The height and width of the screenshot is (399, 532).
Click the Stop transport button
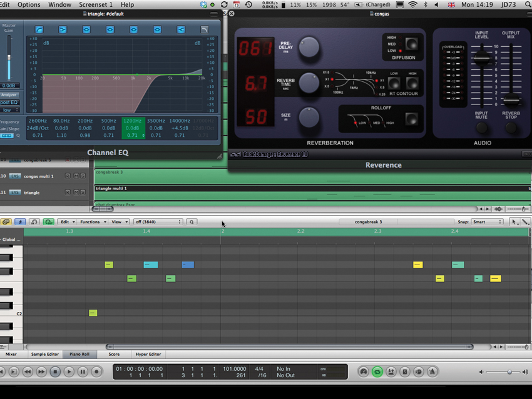click(55, 372)
